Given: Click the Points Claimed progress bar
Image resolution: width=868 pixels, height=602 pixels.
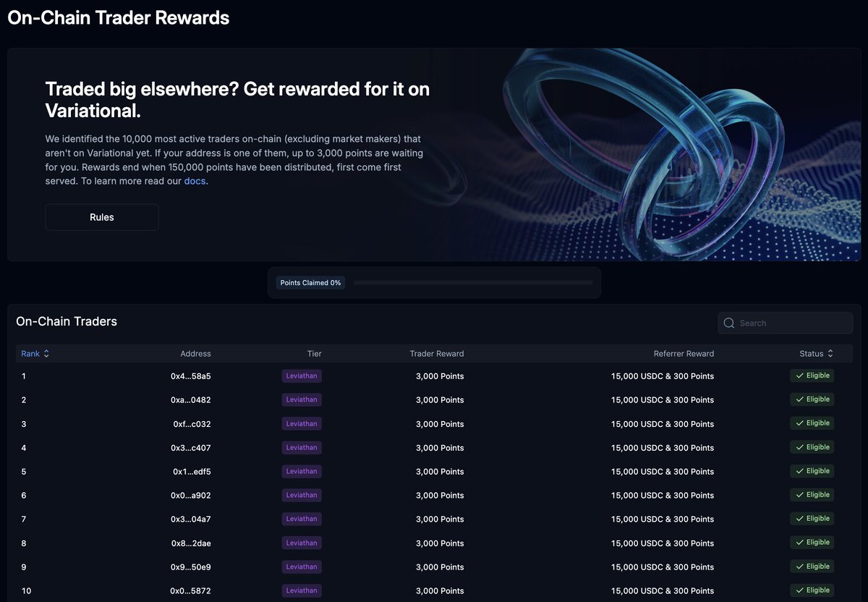Looking at the screenshot, I should (473, 283).
